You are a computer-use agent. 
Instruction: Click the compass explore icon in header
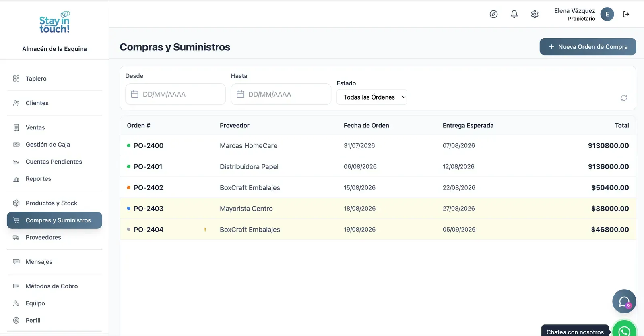(x=493, y=14)
